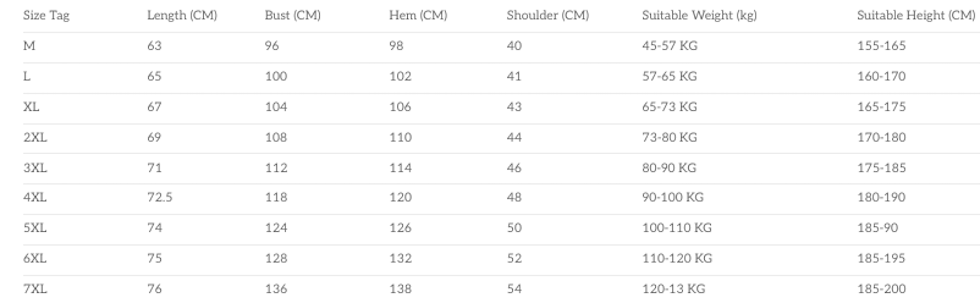The image size is (980, 303).
Task: Click the 4XL length value 72.5
Action: point(160,197)
